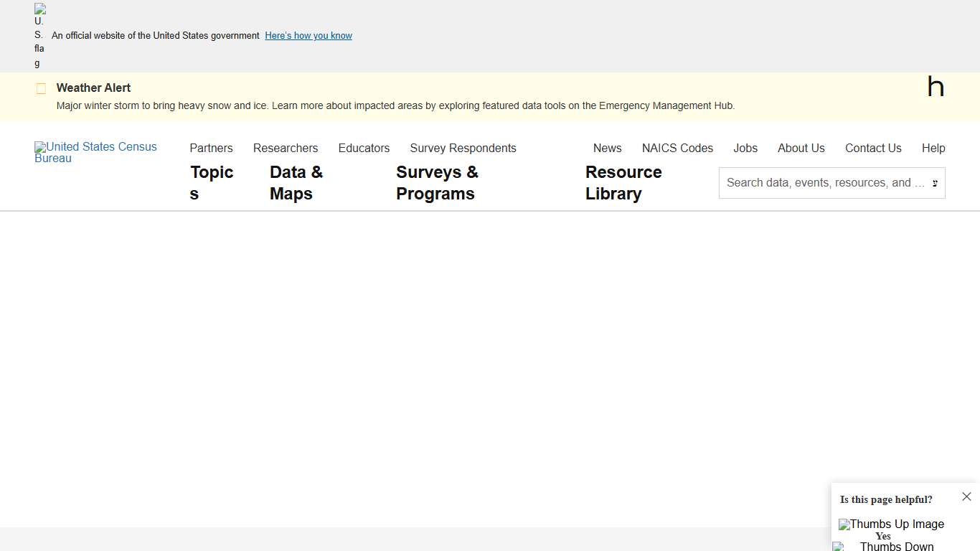Open the Survey Respondents menu item

(x=463, y=148)
